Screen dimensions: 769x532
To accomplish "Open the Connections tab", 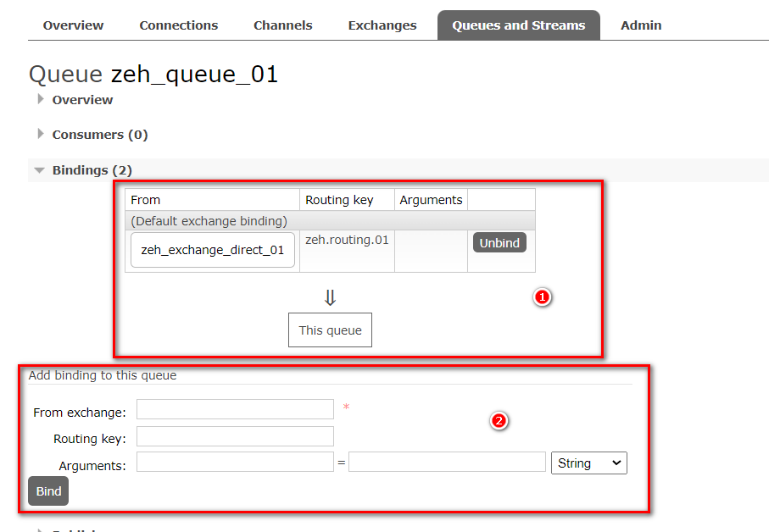I will pos(178,25).
